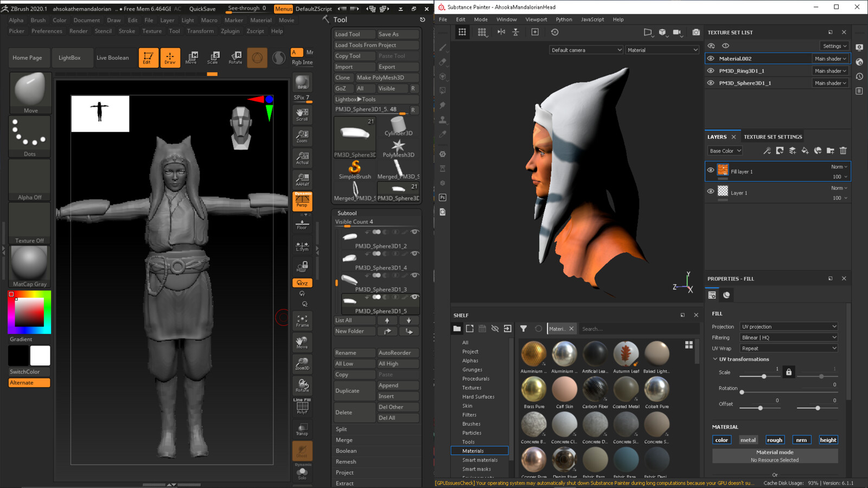Click the Zoom canvas icon in ZBrush
The width and height of the screenshot is (868, 488).
click(x=302, y=136)
